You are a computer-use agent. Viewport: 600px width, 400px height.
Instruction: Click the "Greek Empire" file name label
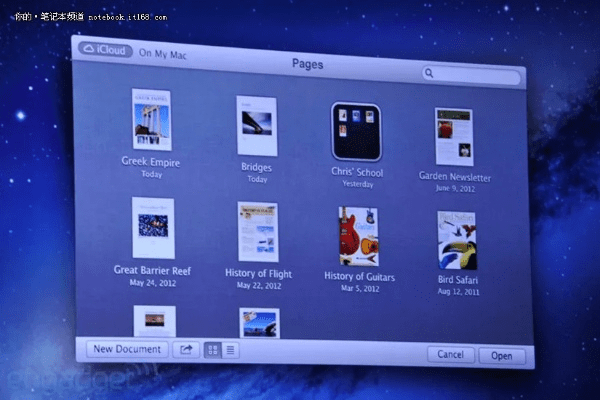click(x=151, y=162)
